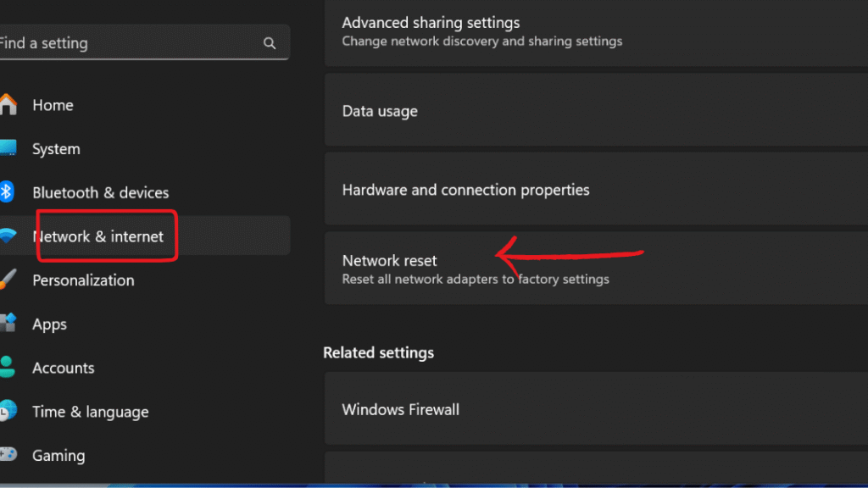This screenshot has width=868, height=488.
Task: Select Network reset option
Action: click(596, 269)
